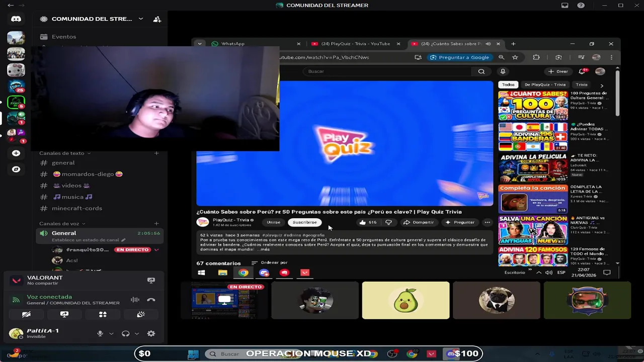The height and width of the screenshot is (362, 644).
Task: Mute the Cuánto Sabes sobre Perú tab audio
Action: click(488, 44)
